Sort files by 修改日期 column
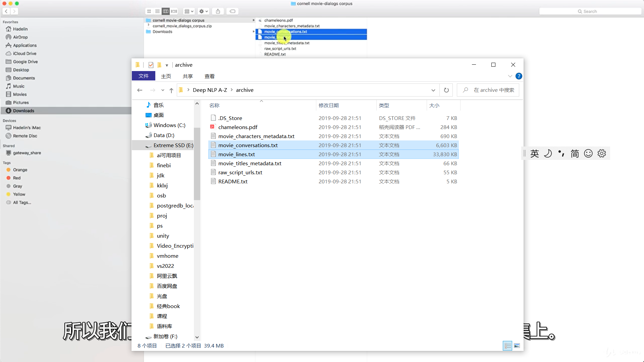 346,105
